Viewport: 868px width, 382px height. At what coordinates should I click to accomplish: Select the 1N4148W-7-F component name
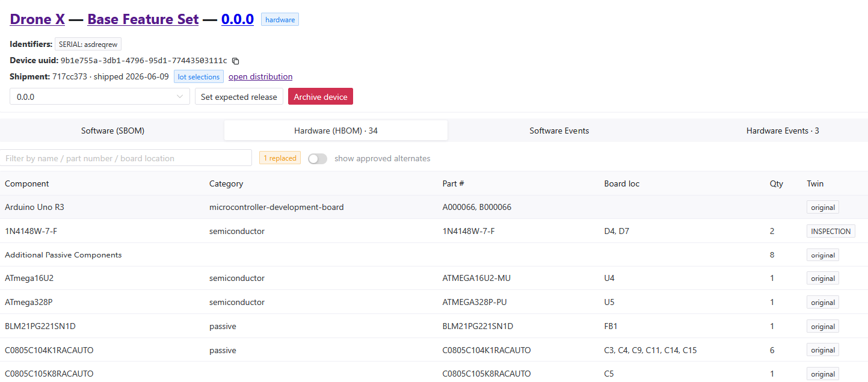pos(31,231)
